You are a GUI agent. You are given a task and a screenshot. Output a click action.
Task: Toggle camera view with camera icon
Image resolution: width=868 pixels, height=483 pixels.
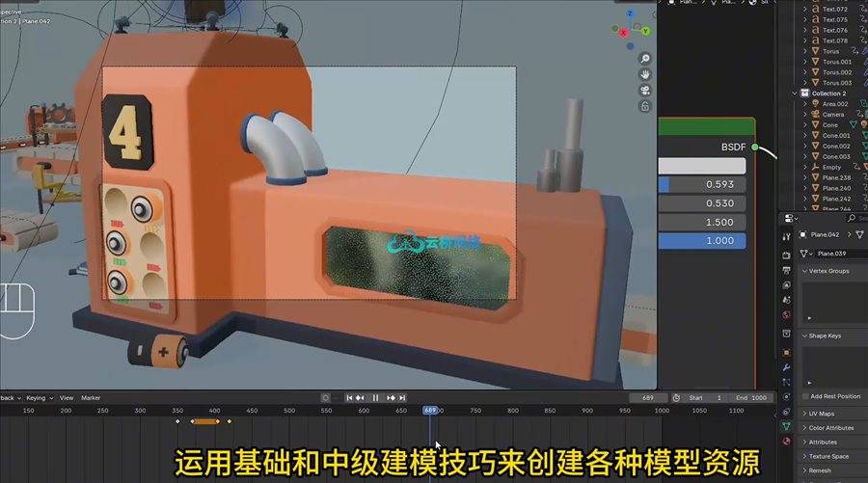(644, 90)
